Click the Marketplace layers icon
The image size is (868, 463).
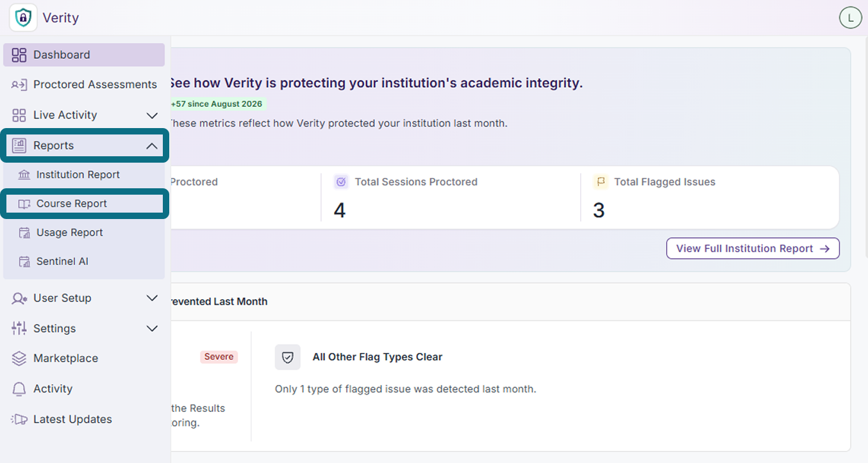19,358
